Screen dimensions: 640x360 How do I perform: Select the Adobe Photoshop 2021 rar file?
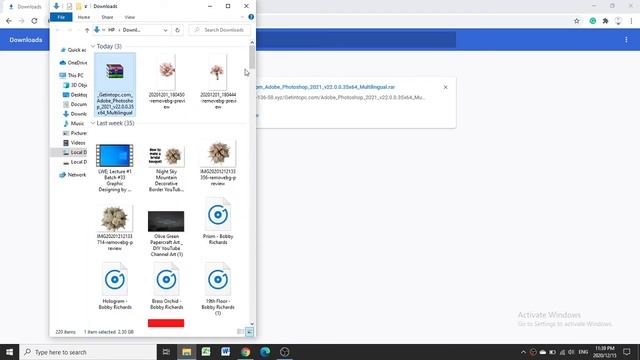[115, 85]
